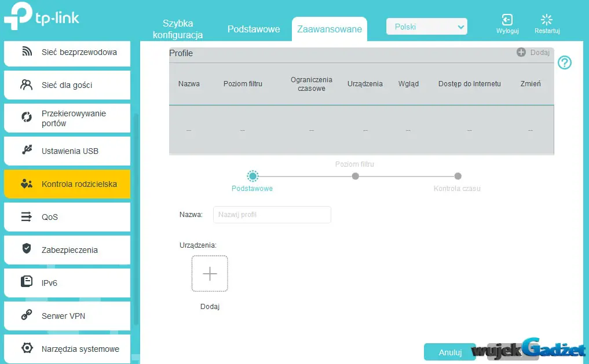Click the Wyloguj logout icon
Image resolution: width=589 pixels, height=364 pixels.
point(507,20)
